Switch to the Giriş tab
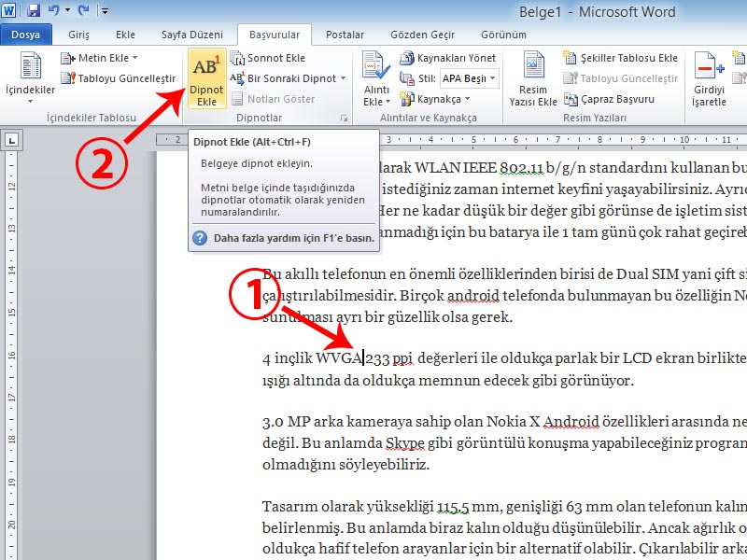747x560 pixels. pyautogui.click(x=78, y=35)
